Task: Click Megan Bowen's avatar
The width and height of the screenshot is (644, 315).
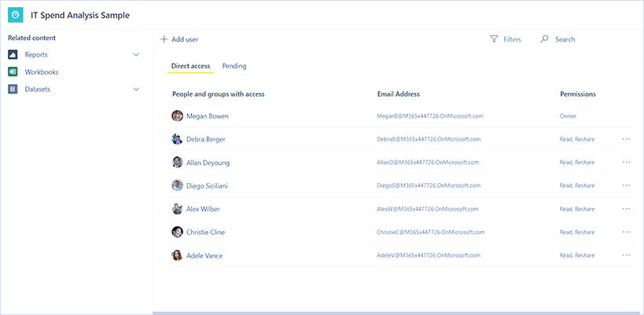Action: click(x=177, y=115)
